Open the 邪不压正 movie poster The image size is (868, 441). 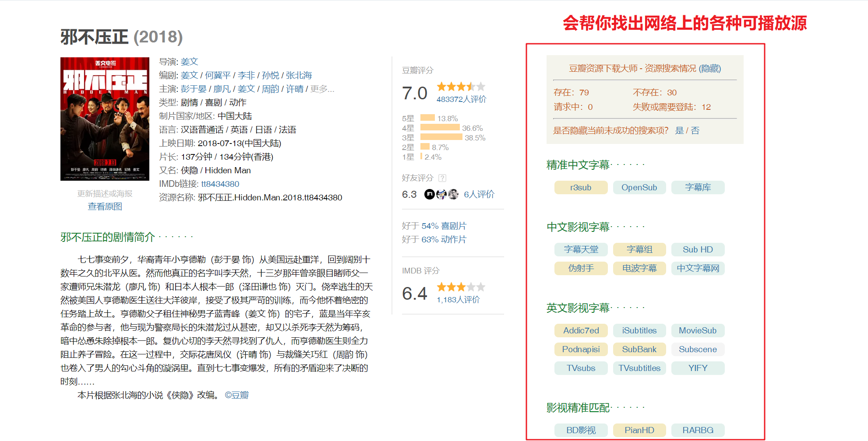[x=105, y=119]
